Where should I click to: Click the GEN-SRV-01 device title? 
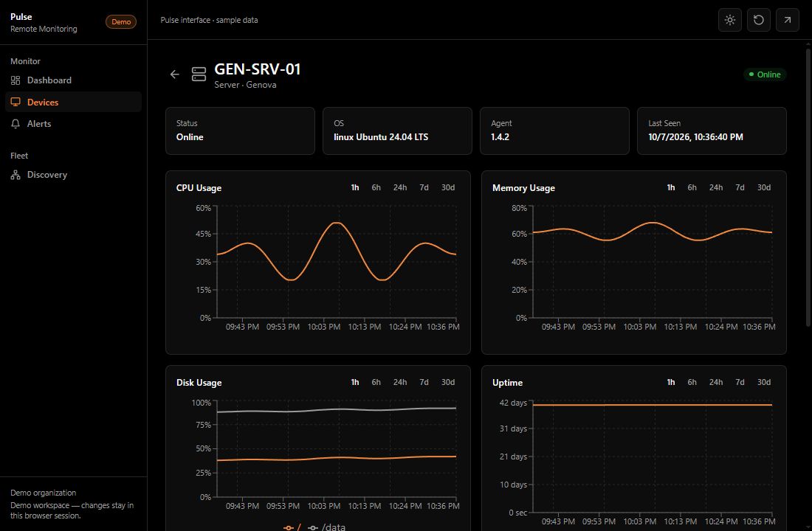coord(258,69)
